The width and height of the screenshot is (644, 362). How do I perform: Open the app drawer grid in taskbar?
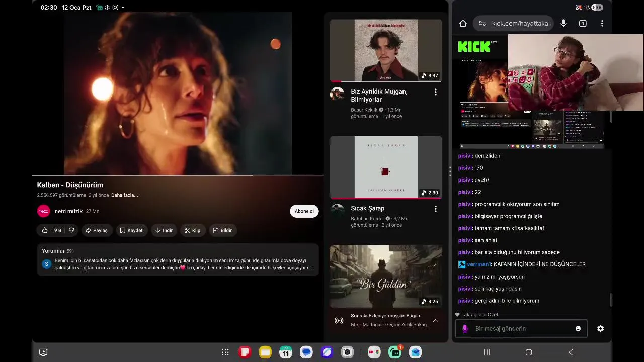(225, 352)
